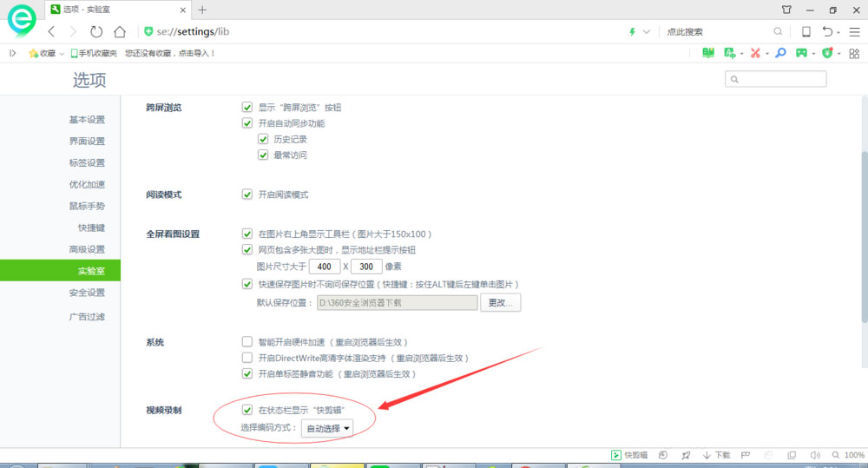868x468 pixels.
Task: Open 高级设置 in sidebar
Action: [87, 249]
